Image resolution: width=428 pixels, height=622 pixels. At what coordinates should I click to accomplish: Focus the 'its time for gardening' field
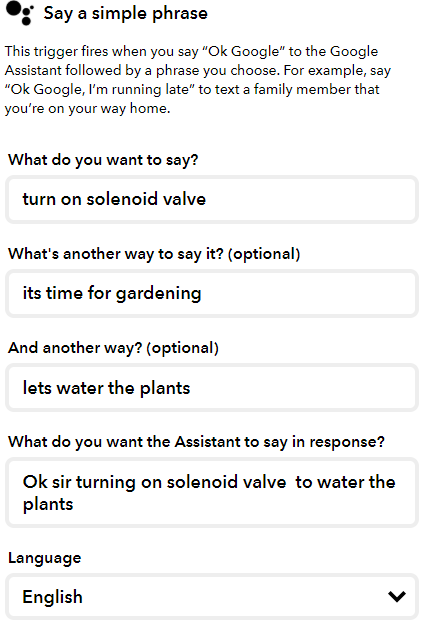coord(212,294)
